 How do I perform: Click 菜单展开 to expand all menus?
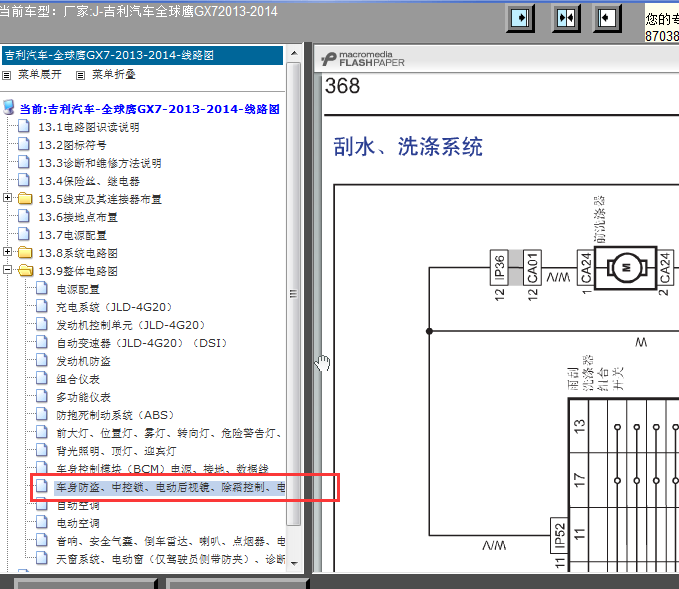coord(39,74)
